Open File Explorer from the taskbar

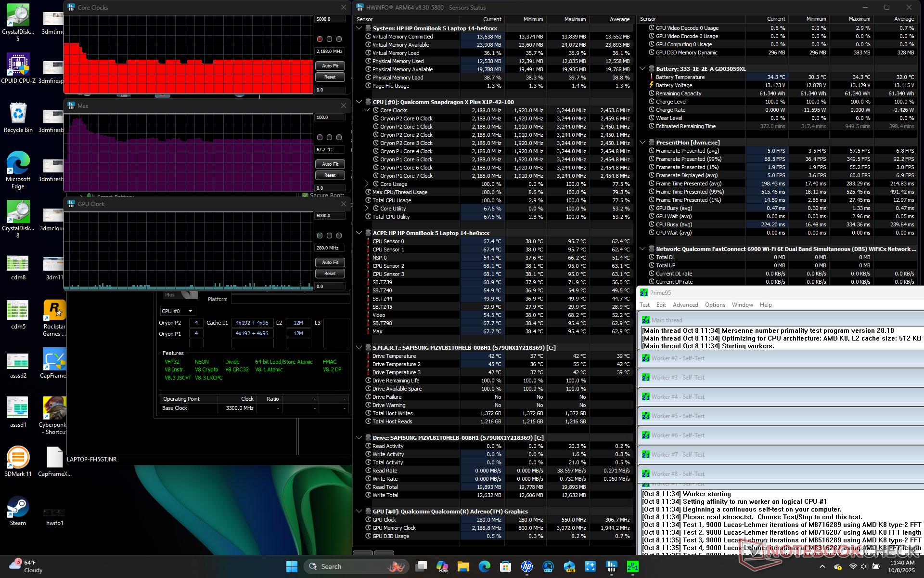point(463,567)
